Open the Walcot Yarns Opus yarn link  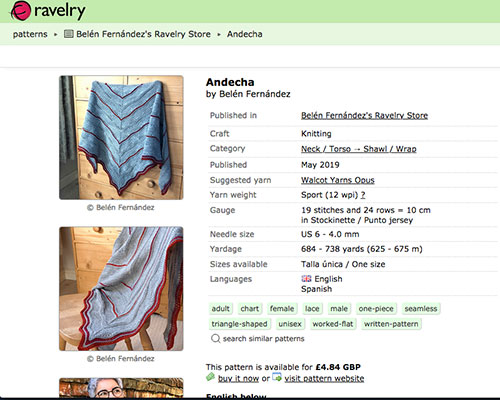click(x=338, y=180)
